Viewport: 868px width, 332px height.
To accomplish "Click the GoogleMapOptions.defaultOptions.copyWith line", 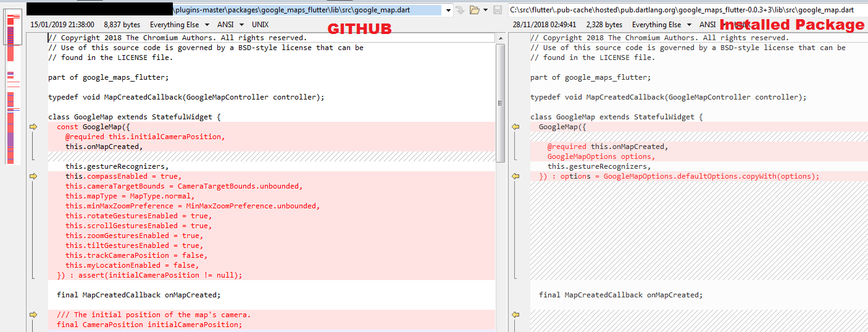I will 679,176.
